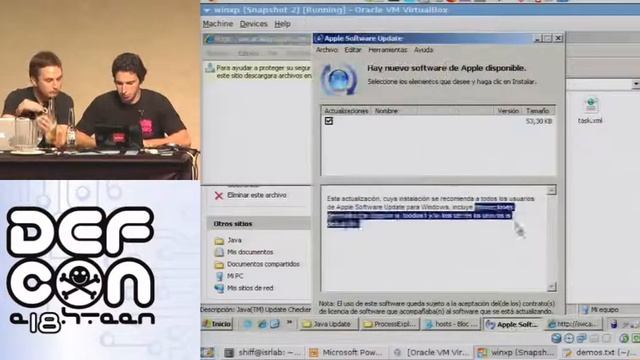Open the VirtualBox Devices menu
This screenshot has height=360, width=640.
[253, 24]
